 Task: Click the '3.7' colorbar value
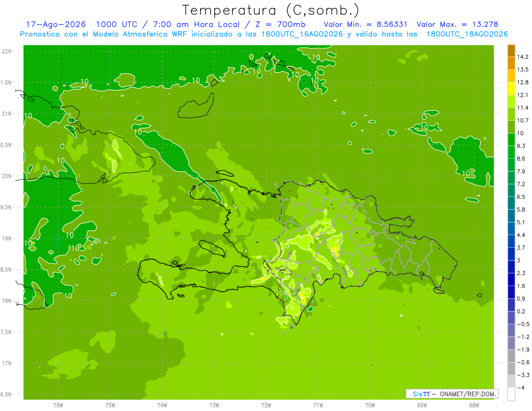[521, 247]
